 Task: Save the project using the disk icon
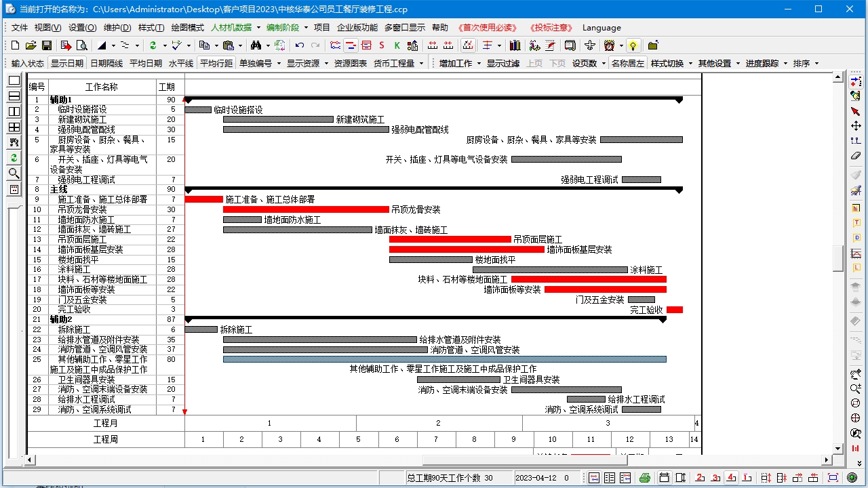46,45
